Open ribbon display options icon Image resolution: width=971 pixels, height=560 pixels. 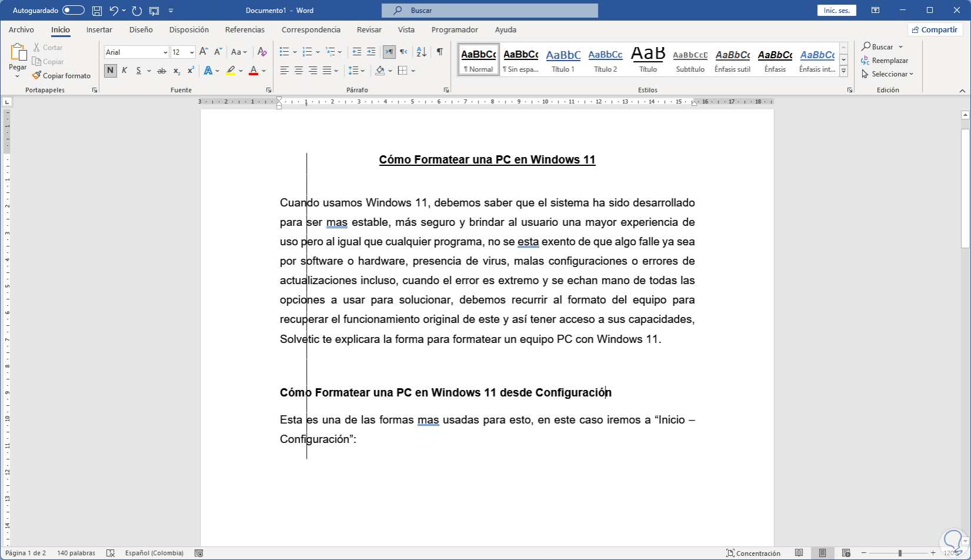[876, 11]
